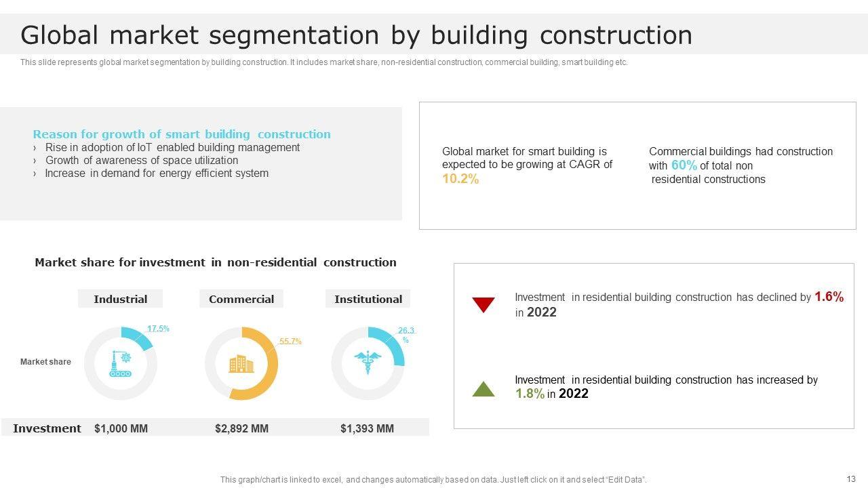Click the commercial building icon
This screenshot has width=868, height=488.
point(241,364)
